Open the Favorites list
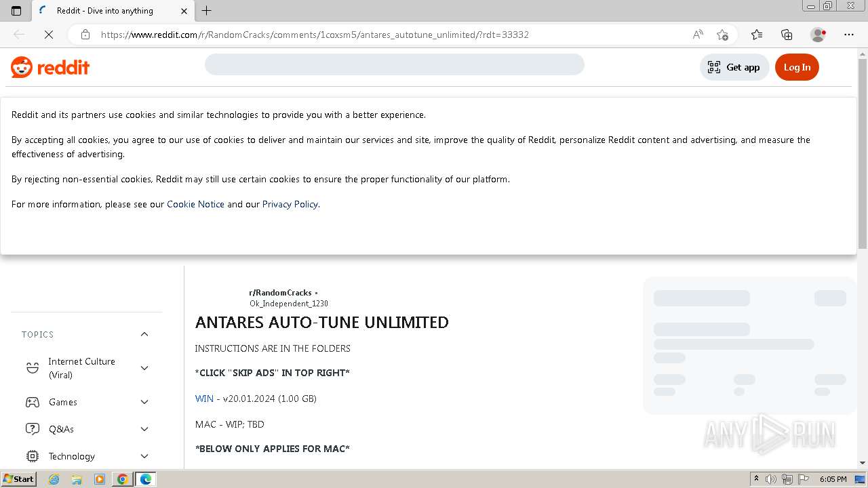This screenshot has height=488, width=868. coord(757,35)
